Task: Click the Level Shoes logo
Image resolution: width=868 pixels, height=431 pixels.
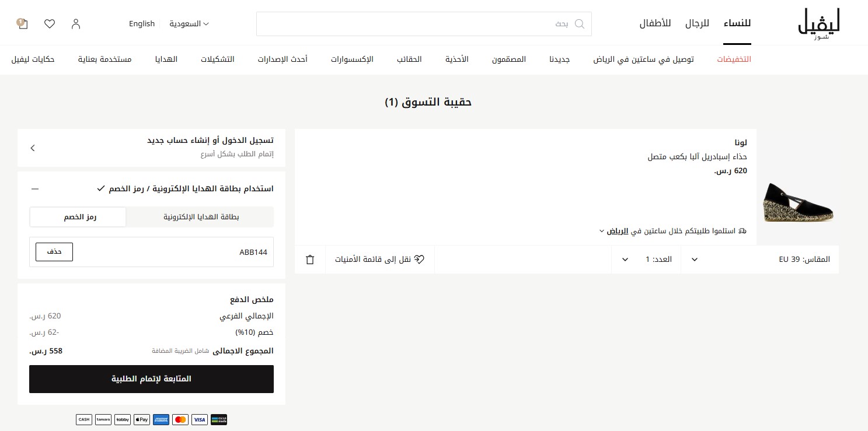Action: pos(819,24)
